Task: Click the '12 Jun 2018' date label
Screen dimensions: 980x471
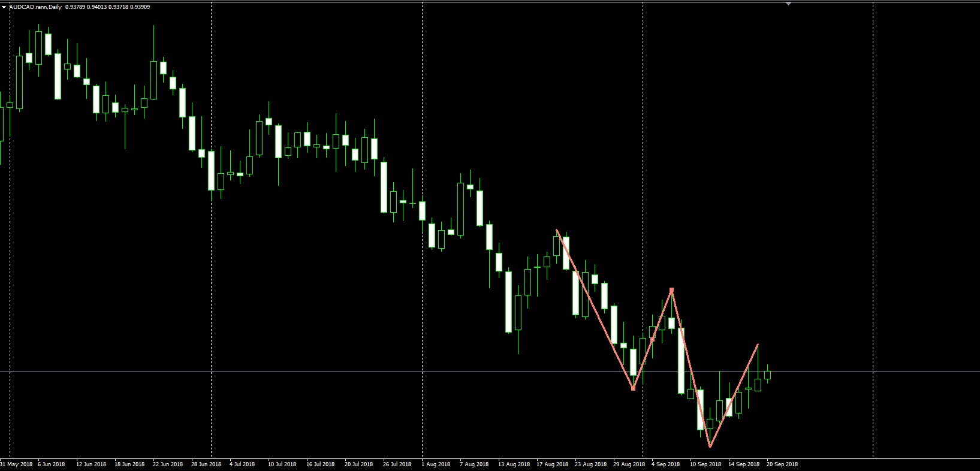Action: click(91, 464)
